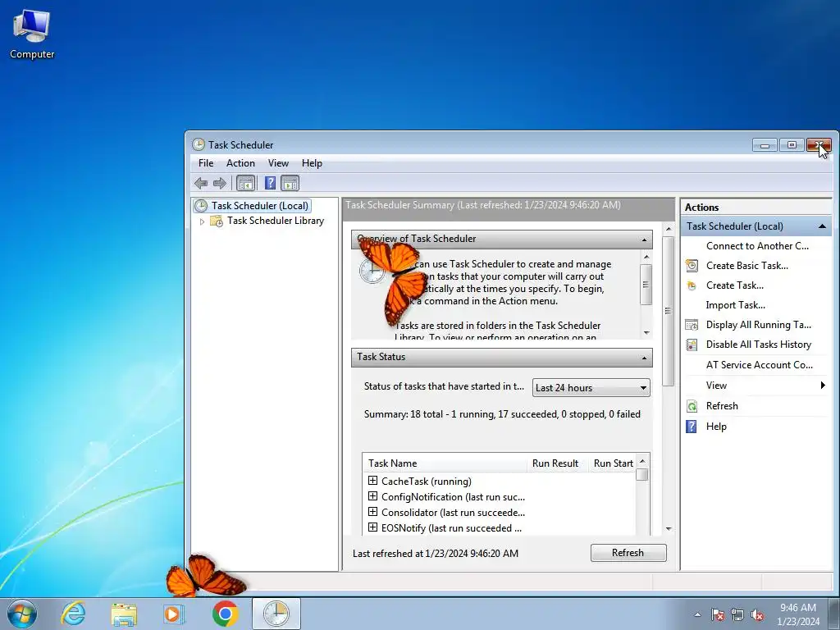Click the Run Start column header
The image size is (840, 630).
click(613, 463)
